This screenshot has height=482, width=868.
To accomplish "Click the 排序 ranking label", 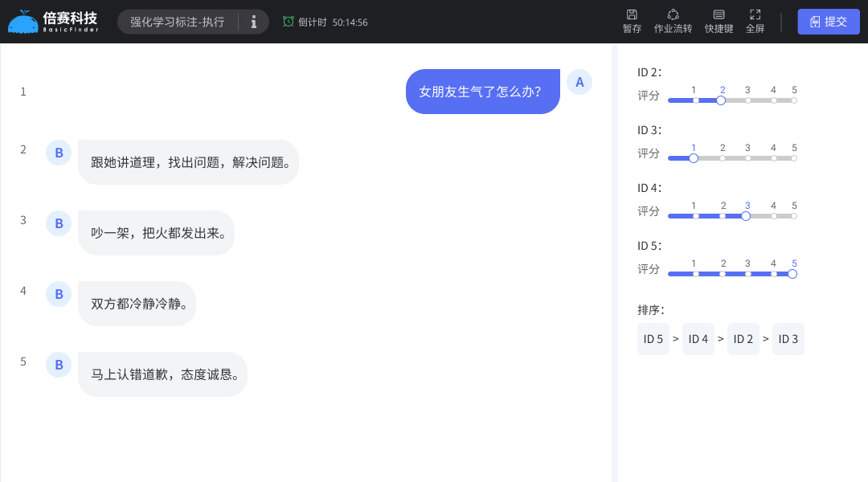I will coord(650,310).
